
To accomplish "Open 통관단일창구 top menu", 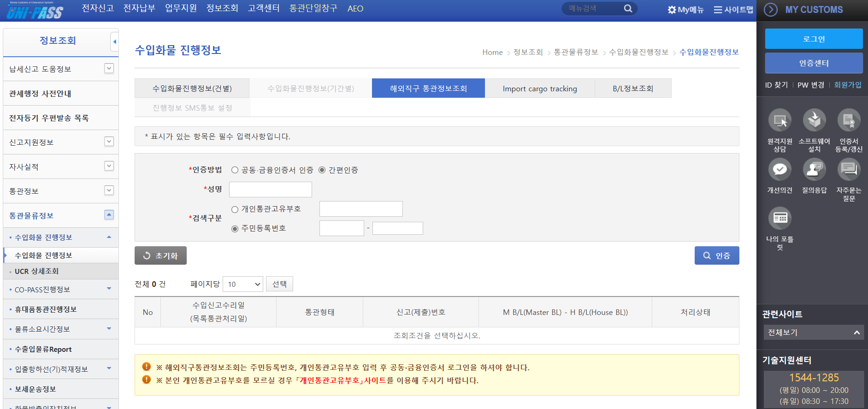I will point(313,8).
